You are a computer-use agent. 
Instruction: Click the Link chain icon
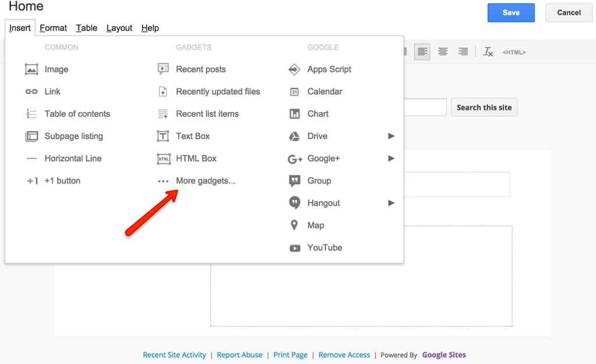(31, 91)
